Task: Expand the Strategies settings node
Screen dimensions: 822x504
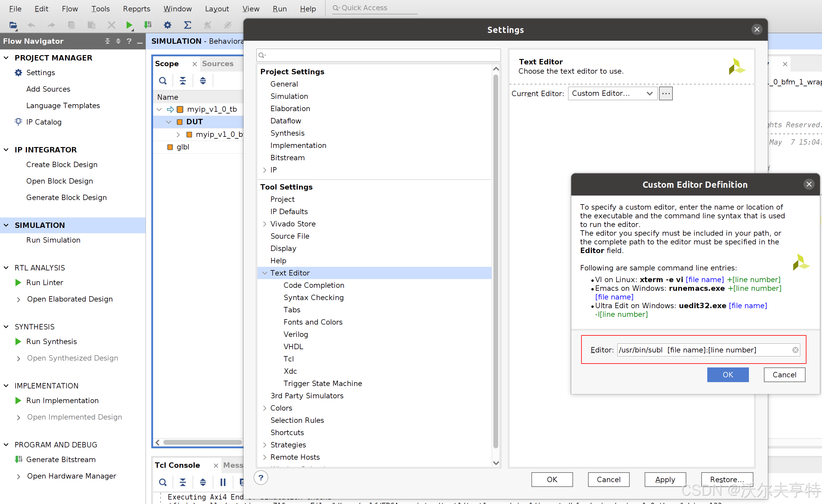Action: [265, 445]
